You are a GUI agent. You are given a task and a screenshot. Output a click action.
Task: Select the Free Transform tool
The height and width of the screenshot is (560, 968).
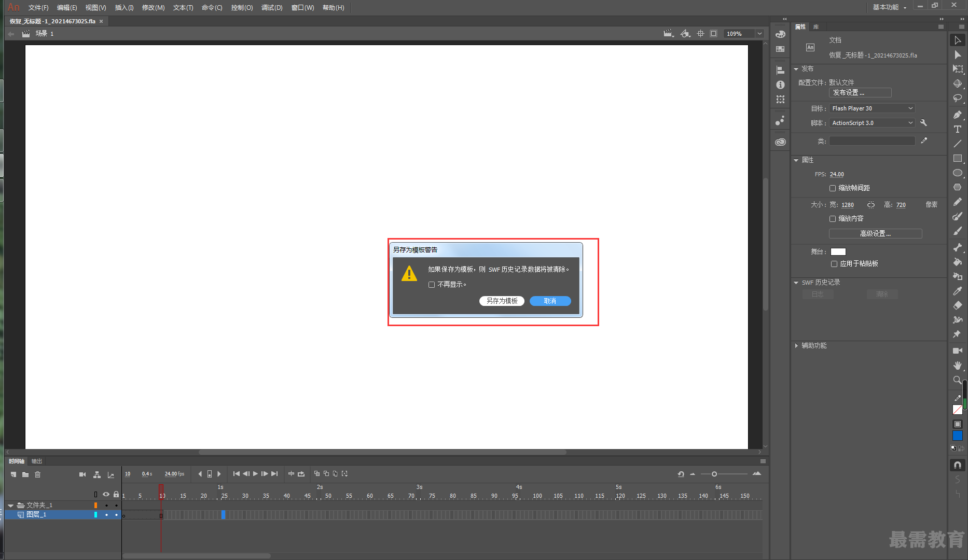coord(958,69)
